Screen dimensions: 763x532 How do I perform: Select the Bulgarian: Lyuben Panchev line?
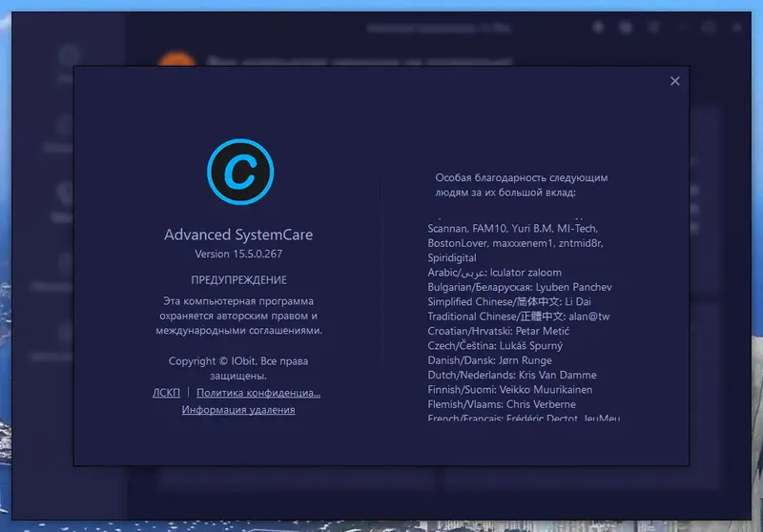point(520,287)
